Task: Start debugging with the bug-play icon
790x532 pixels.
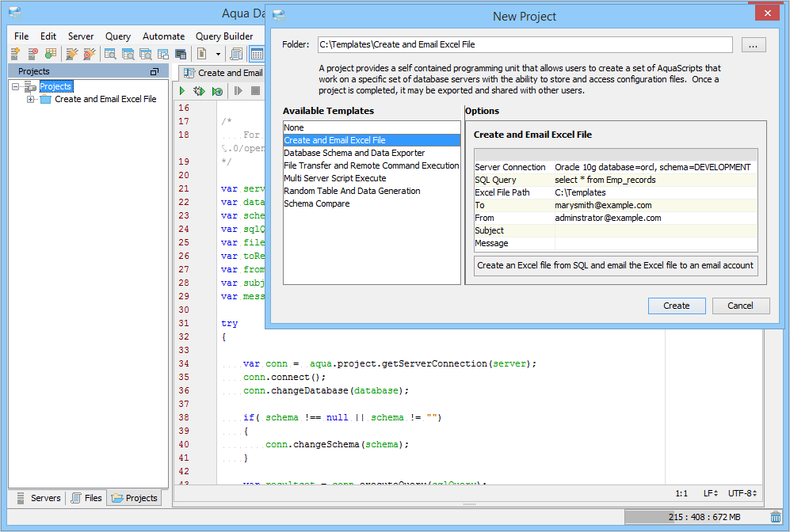Action: (199, 92)
